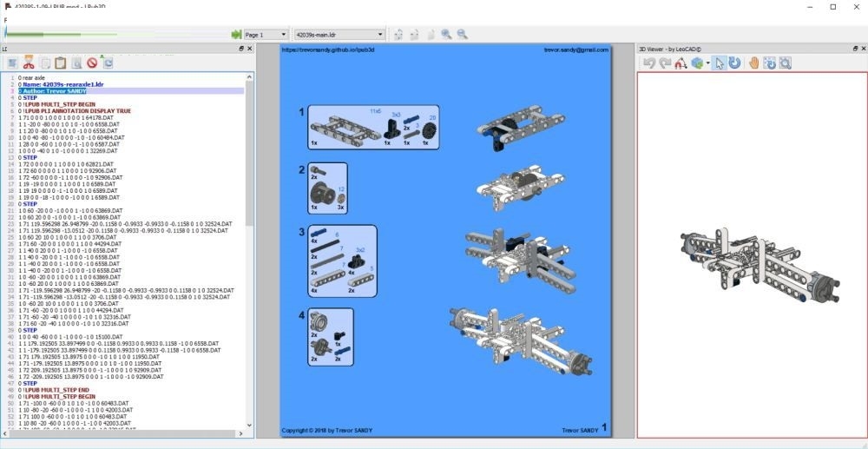Open the Page 1 dropdown
Screen dimensions: 868x449
pos(266,35)
